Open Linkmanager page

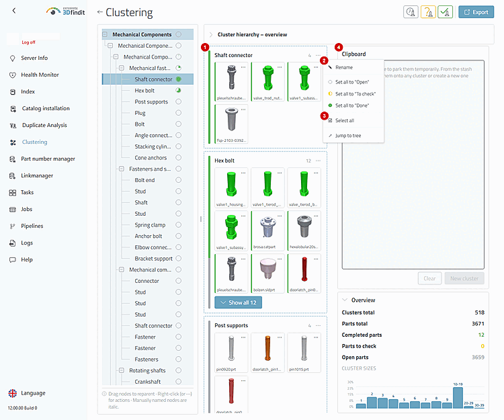[x=37, y=176]
